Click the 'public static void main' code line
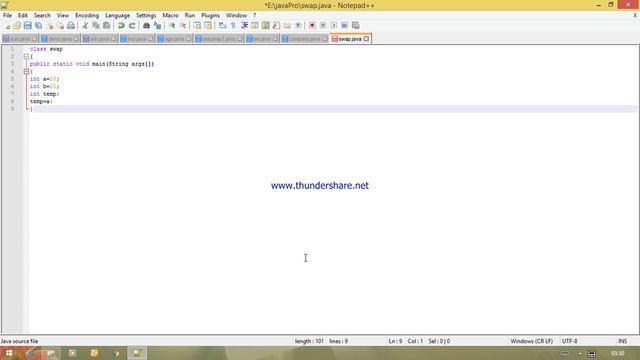This screenshot has height=360, width=640. tap(92, 64)
